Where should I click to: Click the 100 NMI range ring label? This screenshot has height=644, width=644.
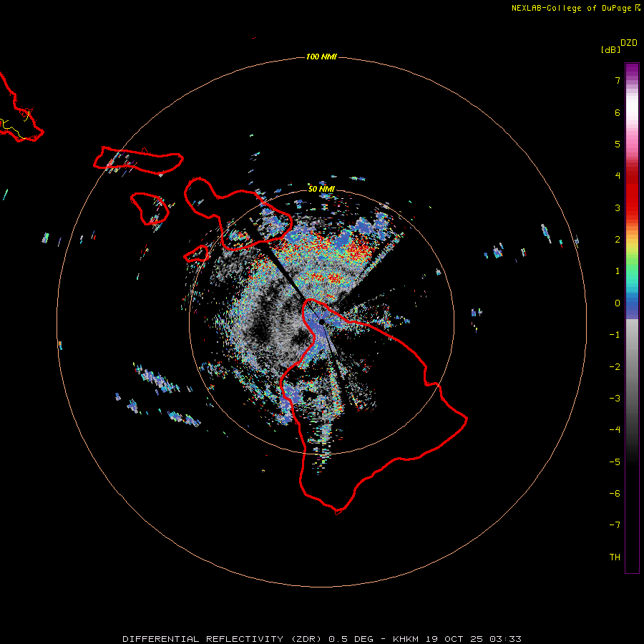(x=321, y=57)
